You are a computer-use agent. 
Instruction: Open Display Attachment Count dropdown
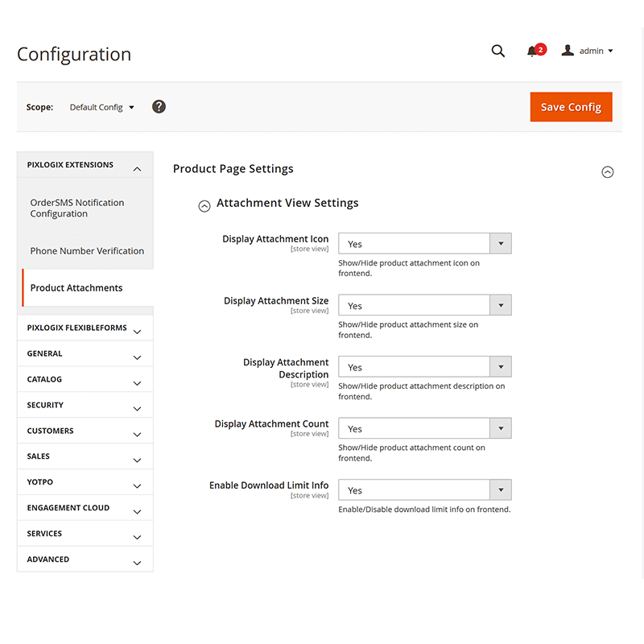tap(424, 428)
